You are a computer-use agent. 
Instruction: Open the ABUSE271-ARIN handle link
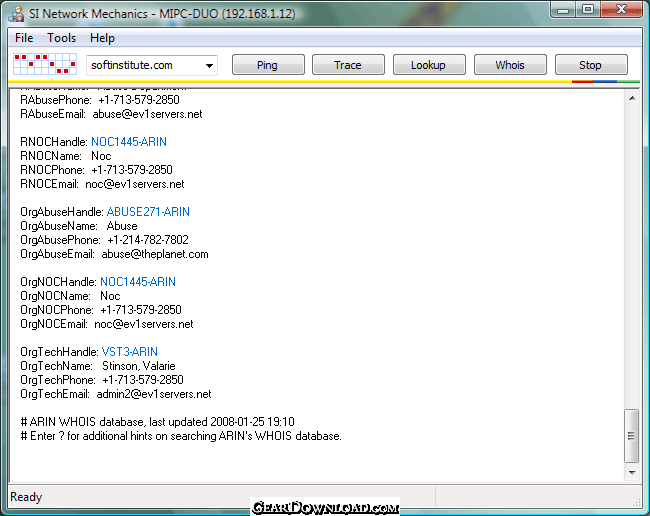pyautogui.click(x=148, y=212)
